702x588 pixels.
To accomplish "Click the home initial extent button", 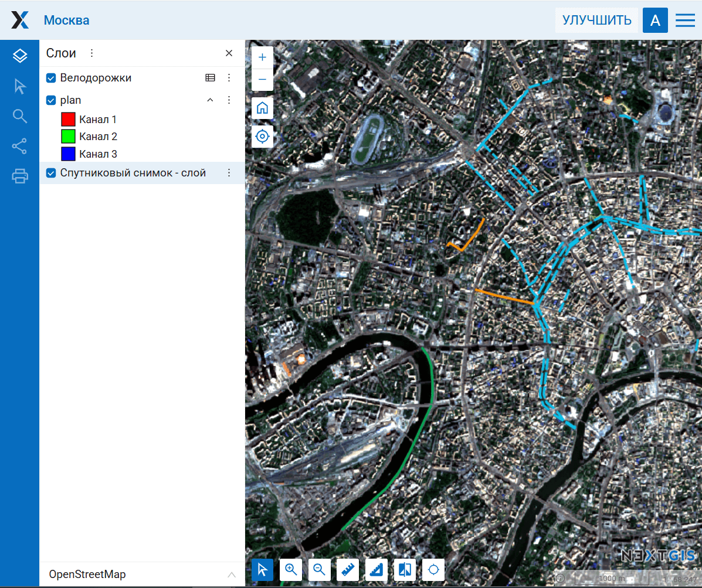I will click(x=262, y=108).
